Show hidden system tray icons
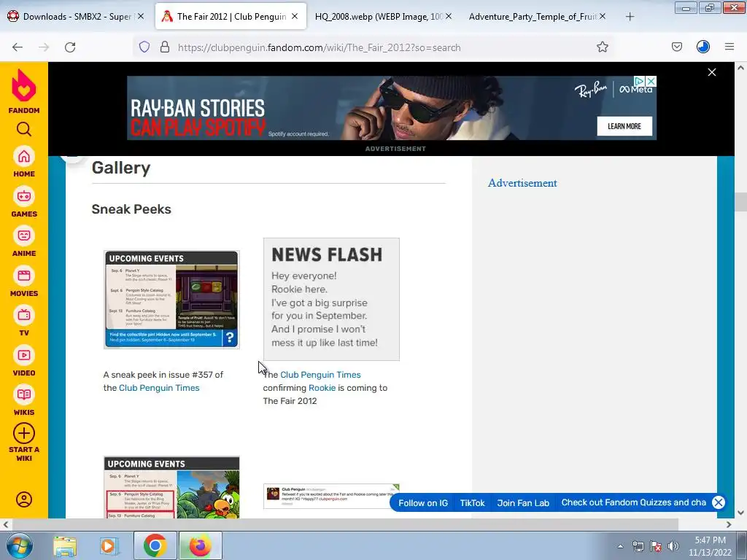Viewport: 747px width, 560px height. [620, 547]
